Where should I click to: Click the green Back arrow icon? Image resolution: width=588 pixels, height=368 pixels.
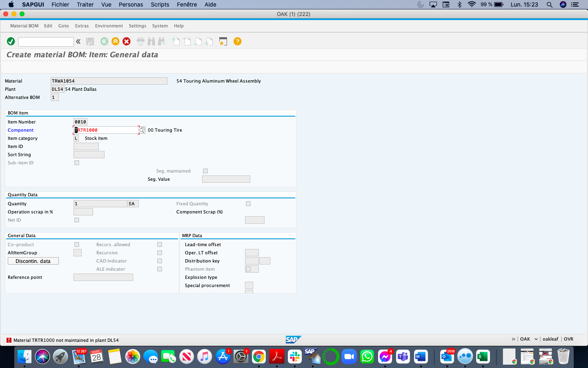coord(105,41)
